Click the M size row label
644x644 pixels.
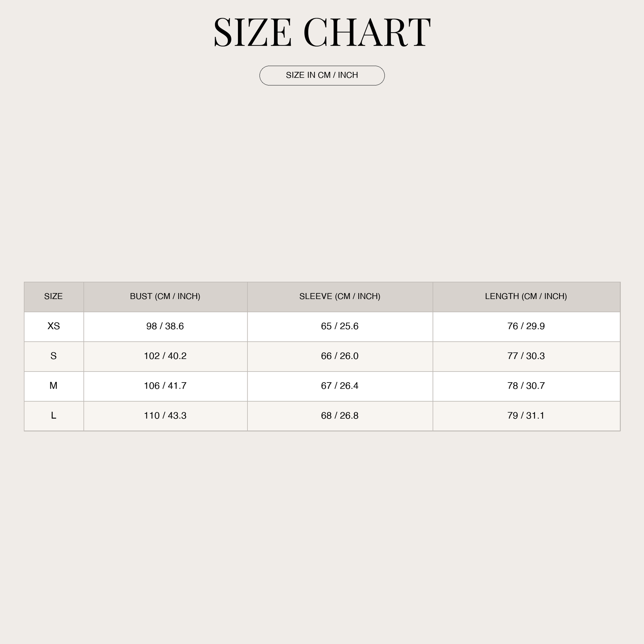[54, 386]
